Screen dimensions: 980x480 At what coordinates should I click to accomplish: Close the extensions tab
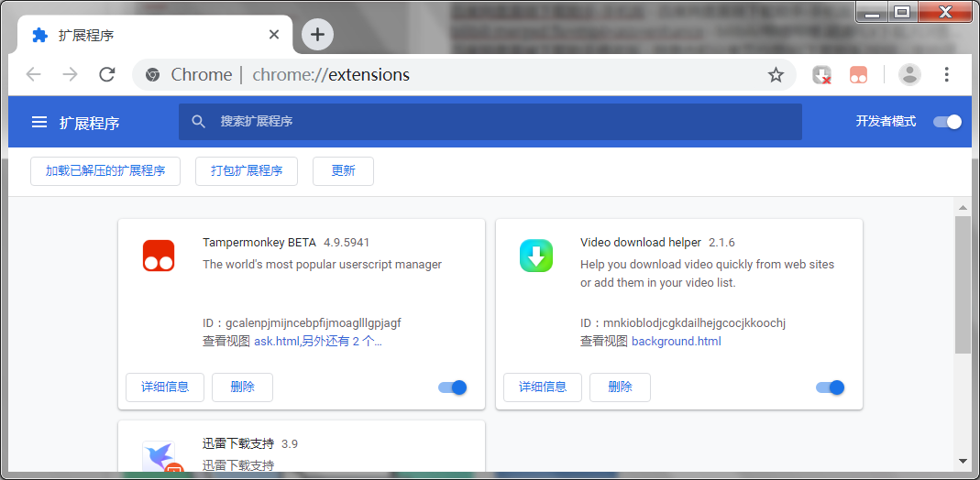point(274,34)
